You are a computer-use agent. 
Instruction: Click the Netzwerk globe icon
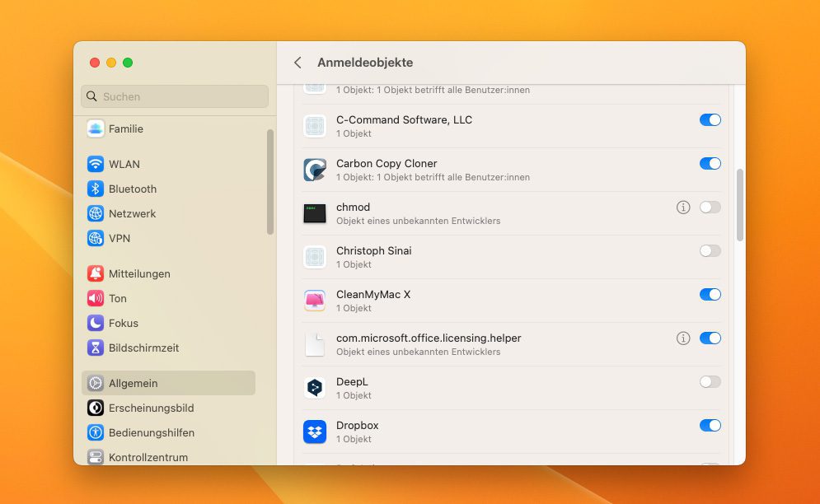pos(95,213)
